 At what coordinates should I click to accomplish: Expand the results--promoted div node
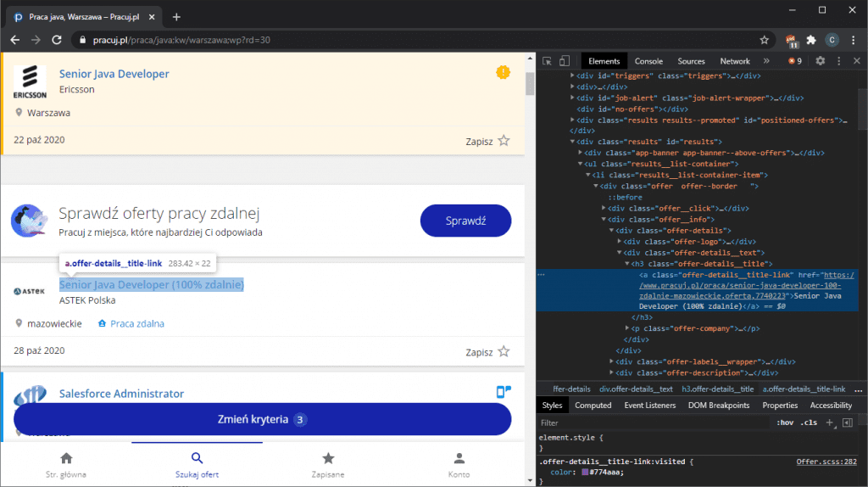[x=572, y=120]
